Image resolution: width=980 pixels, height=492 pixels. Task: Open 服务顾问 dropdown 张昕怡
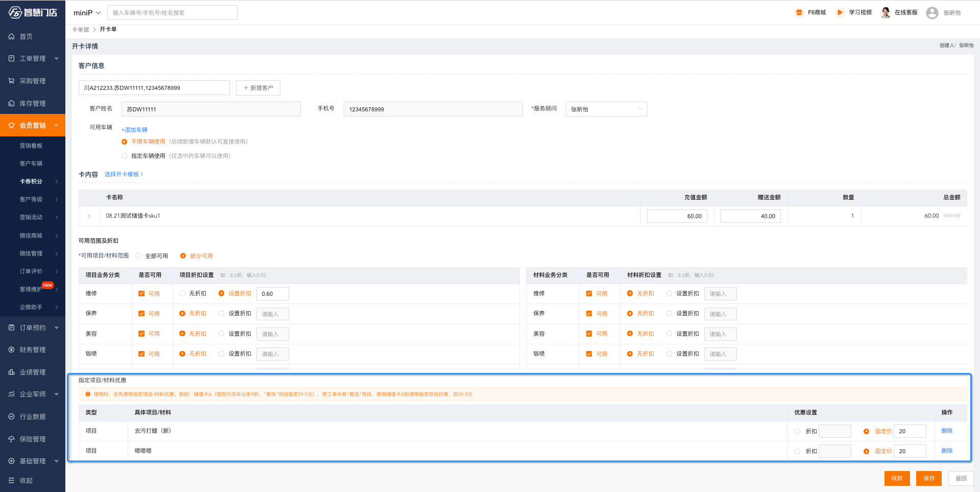point(606,109)
